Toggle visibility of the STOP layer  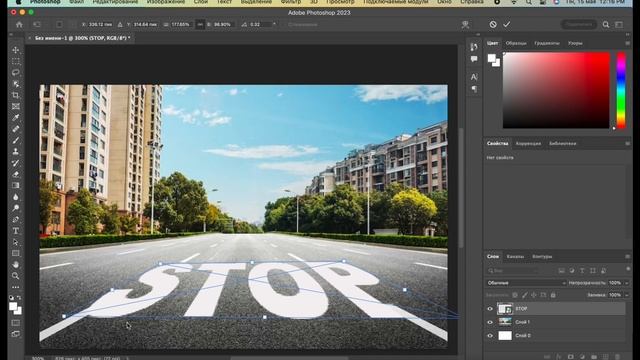[x=490, y=309]
